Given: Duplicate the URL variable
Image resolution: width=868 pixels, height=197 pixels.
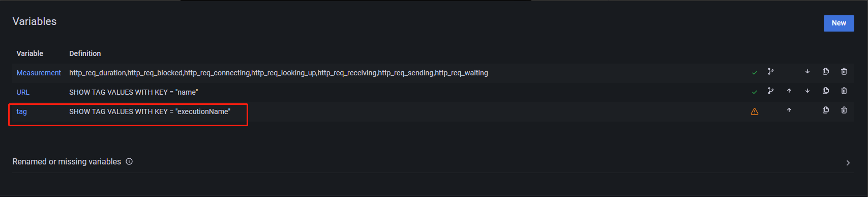Looking at the screenshot, I should pos(826,91).
